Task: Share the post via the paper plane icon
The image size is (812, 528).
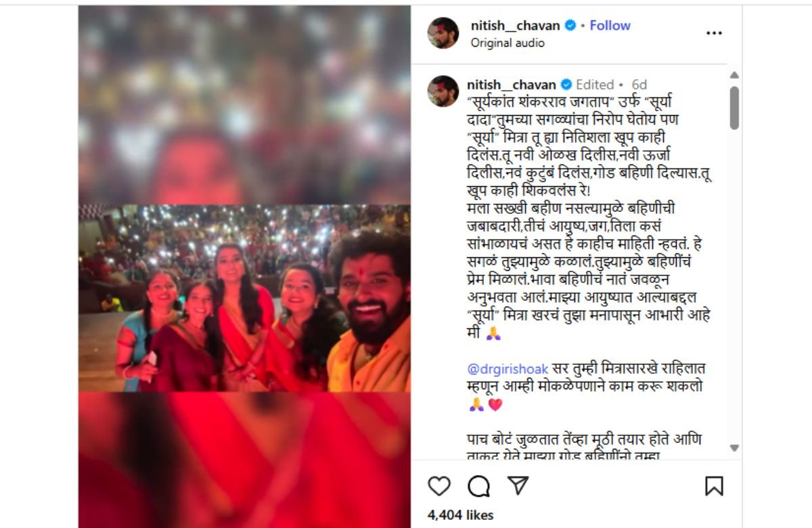Action: [518, 485]
